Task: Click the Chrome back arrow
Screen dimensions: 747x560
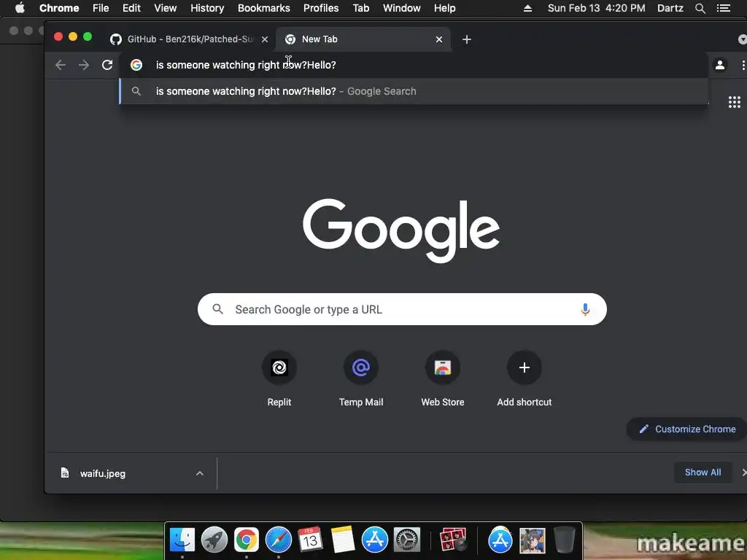Action: 61,65
